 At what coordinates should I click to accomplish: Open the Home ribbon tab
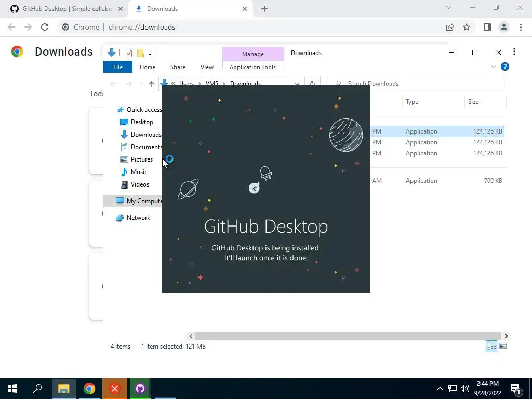147,67
